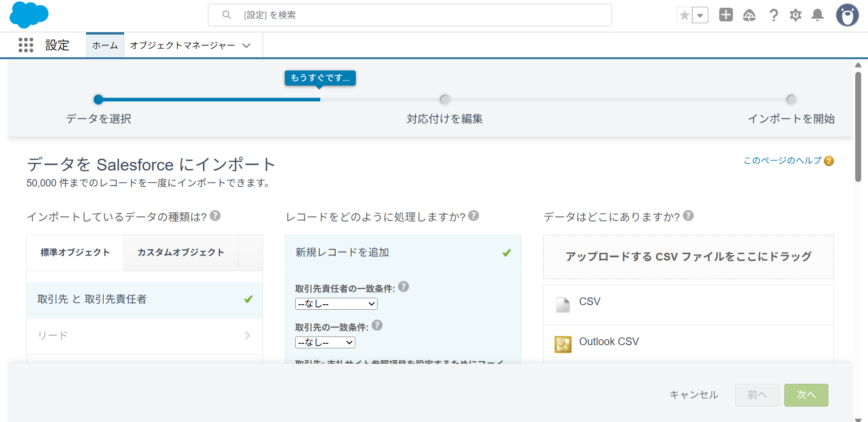
Task: Select the 標準オブジェクト tab
Action: point(75,252)
